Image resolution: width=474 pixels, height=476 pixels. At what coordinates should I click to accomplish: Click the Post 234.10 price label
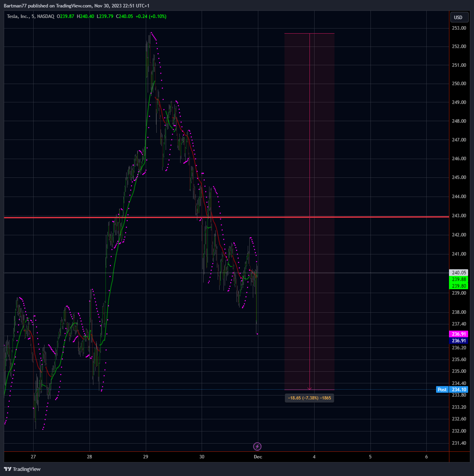pyautogui.click(x=452, y=390)
